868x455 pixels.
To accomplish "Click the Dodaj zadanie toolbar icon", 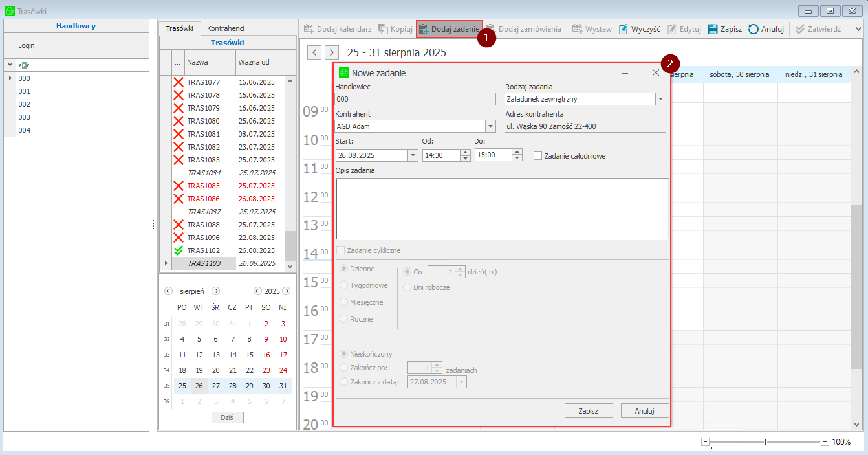I will pyautogui.click(x=424, y=29).
